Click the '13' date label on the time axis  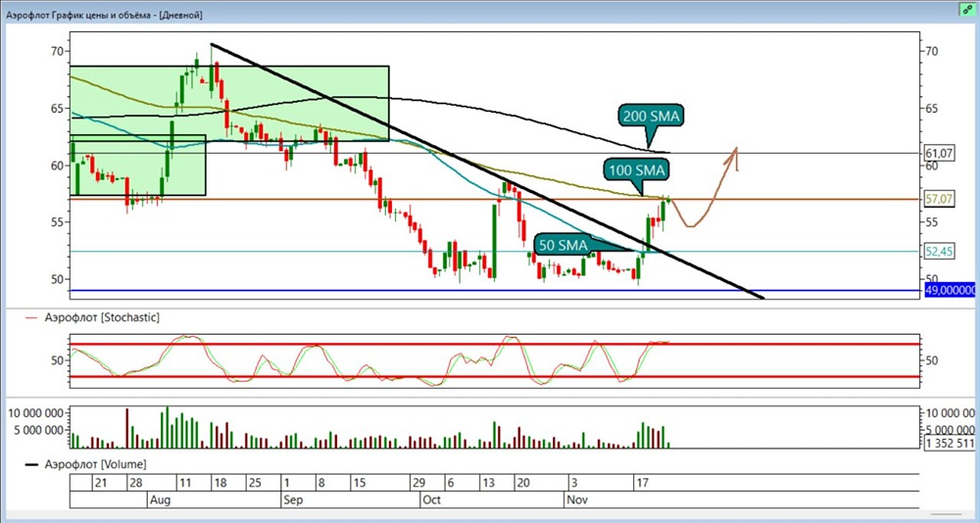click(x=488, y=483)
